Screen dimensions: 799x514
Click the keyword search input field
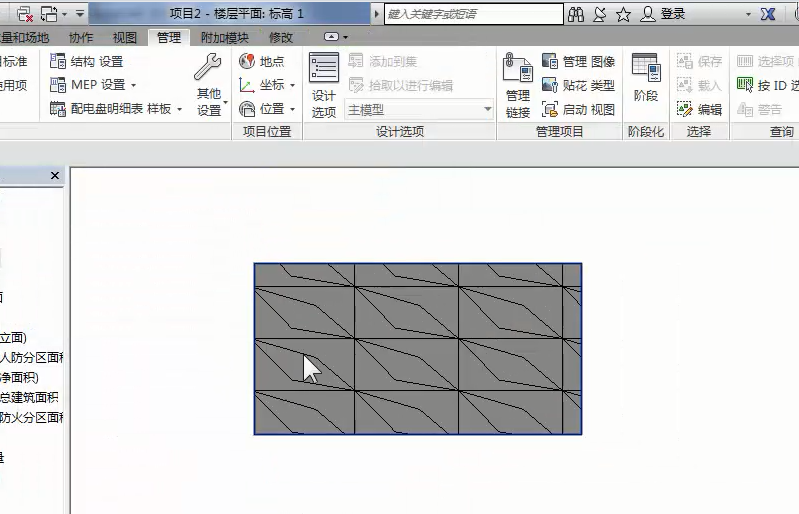click(473, 14)
